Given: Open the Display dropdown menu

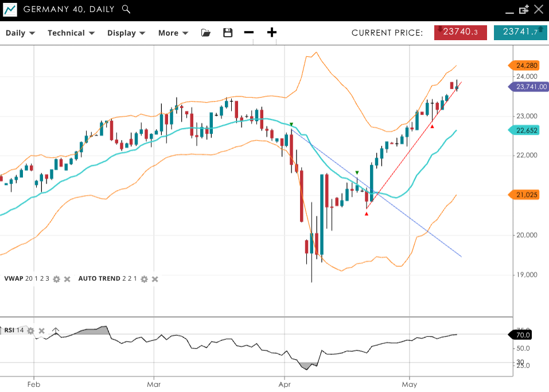Looking at the screenshot, I should (x=126, y=33).
